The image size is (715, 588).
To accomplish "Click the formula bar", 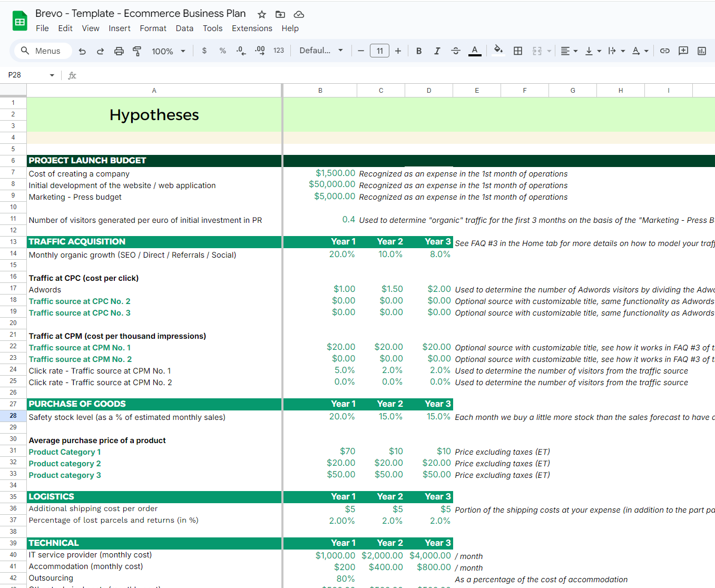I will coord(395,75).
